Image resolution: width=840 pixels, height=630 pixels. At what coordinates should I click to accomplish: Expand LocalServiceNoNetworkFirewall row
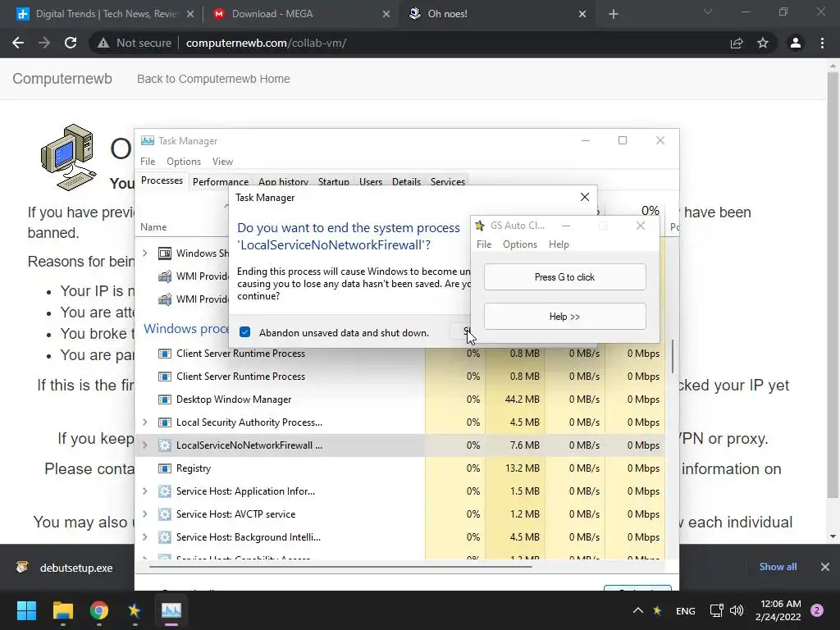coord(144,445)
